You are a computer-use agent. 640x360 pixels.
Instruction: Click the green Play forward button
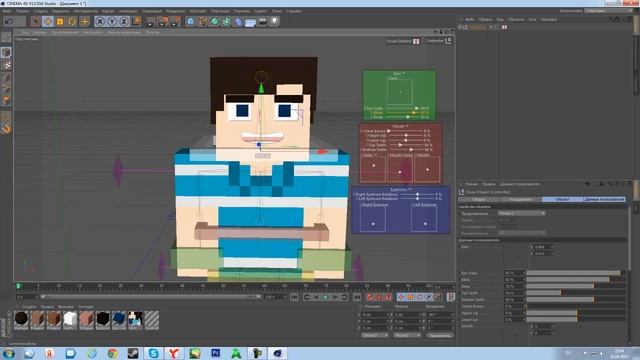click(326, 297)
